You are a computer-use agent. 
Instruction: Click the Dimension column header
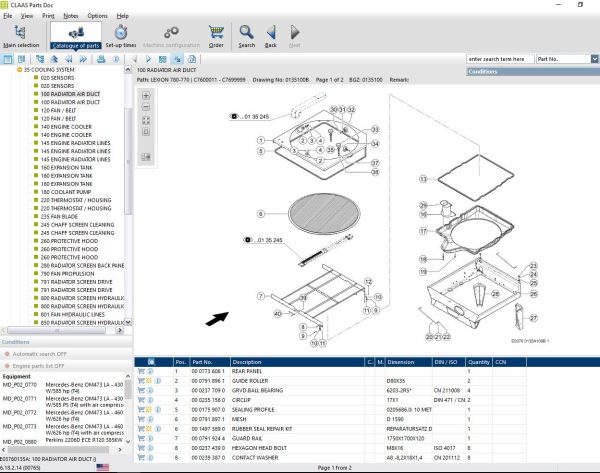point(409,362)
